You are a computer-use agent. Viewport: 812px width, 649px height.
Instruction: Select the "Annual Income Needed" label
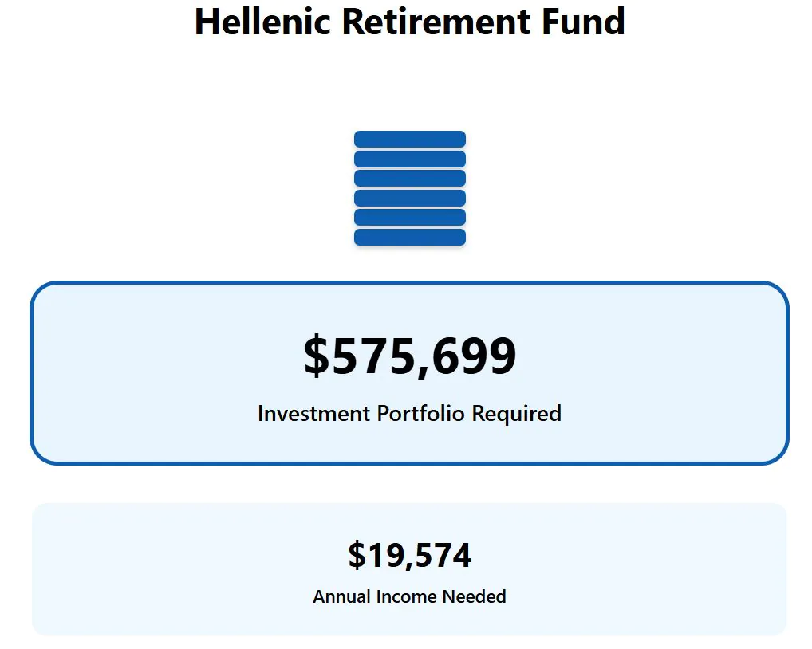409,596
